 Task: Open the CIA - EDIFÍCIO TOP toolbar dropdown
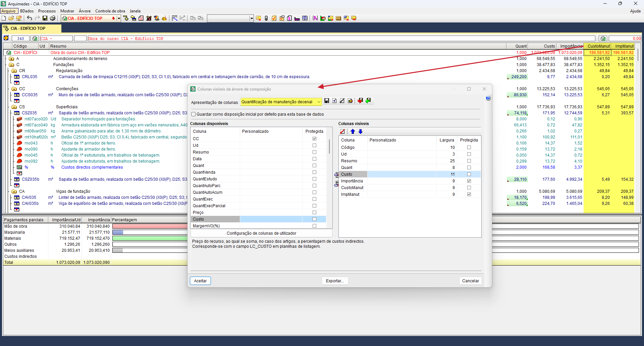[119, 18]
